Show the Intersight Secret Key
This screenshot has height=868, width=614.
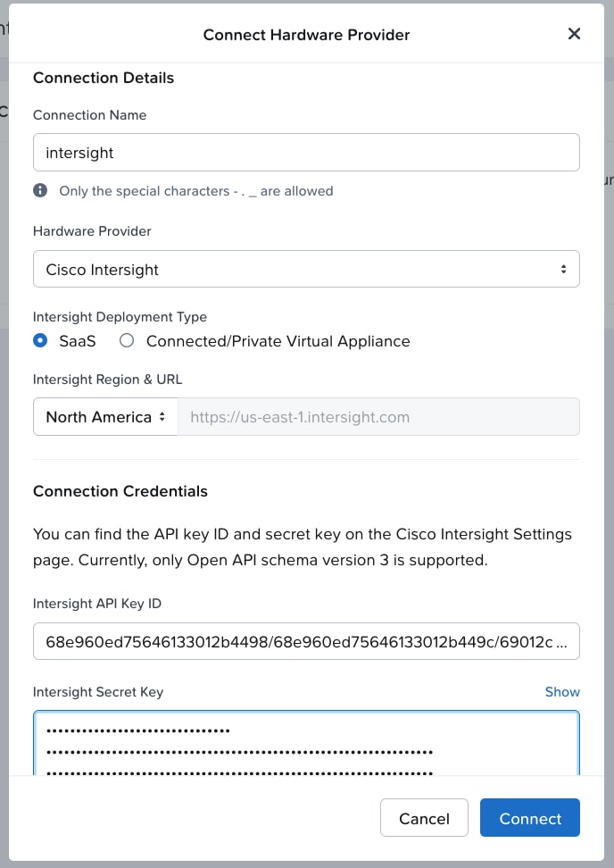562,691
